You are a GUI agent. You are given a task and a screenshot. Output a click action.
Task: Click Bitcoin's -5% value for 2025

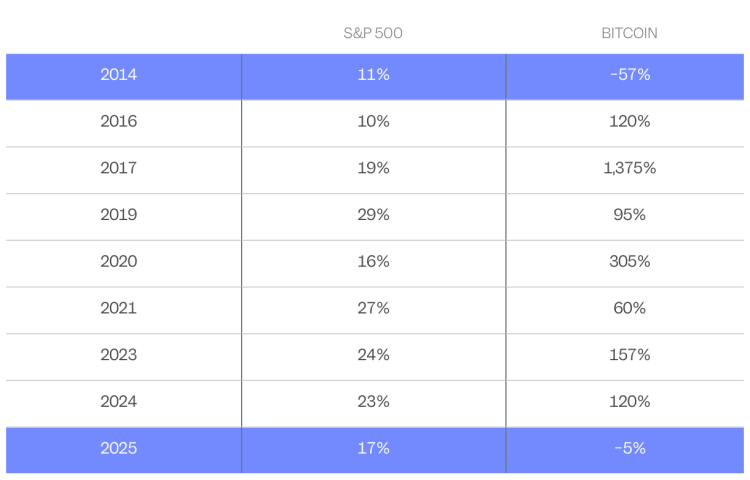[x=629, y=448]
